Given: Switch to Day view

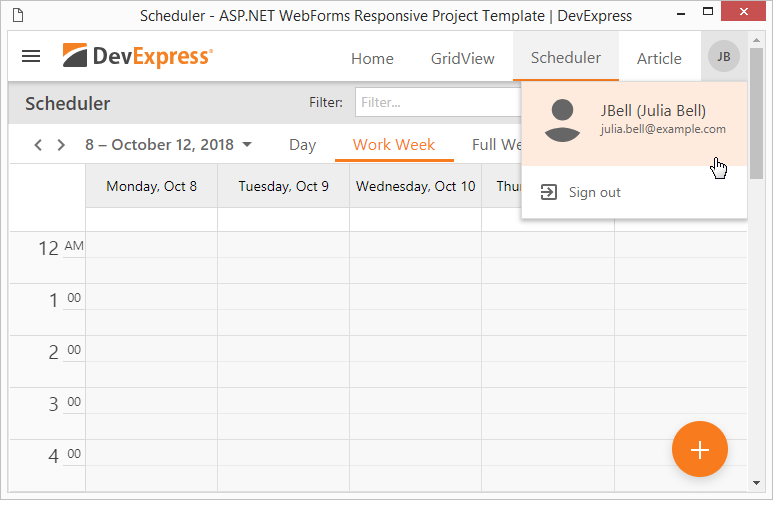Looking at the screenshot, I should click(302, 145).
